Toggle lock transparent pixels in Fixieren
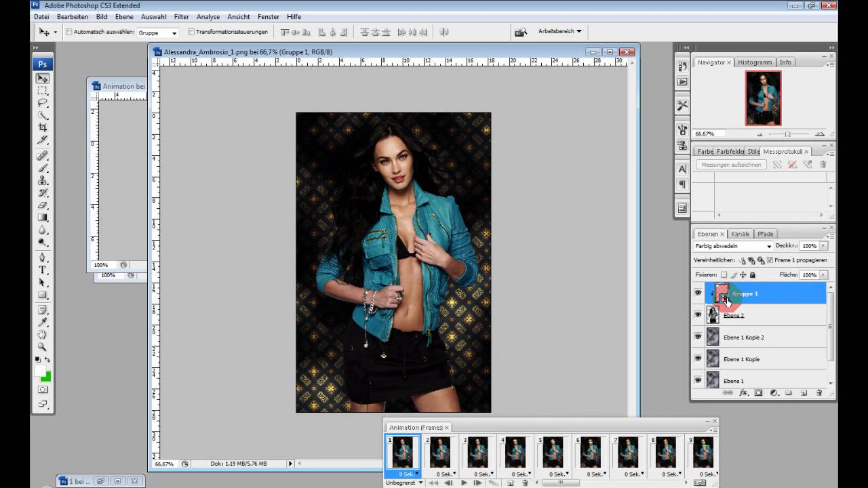The height and width of the screenshot is (488, 868). tap(724, 274)
